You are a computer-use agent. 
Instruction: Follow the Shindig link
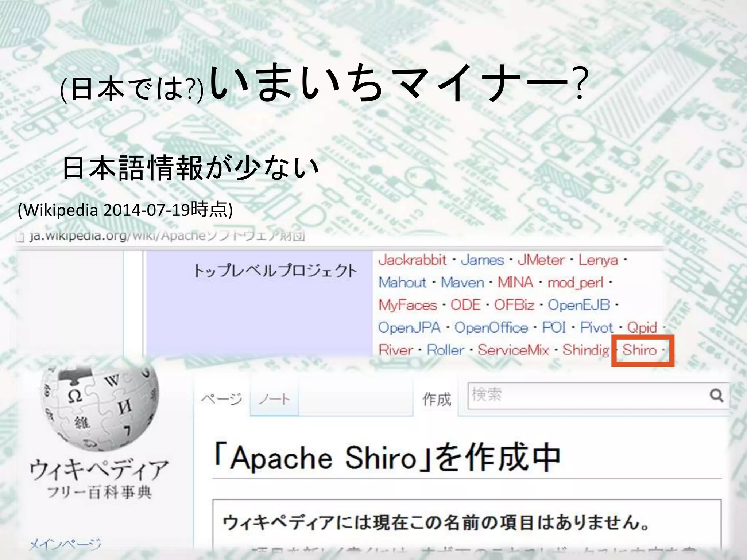click(585, 350)
